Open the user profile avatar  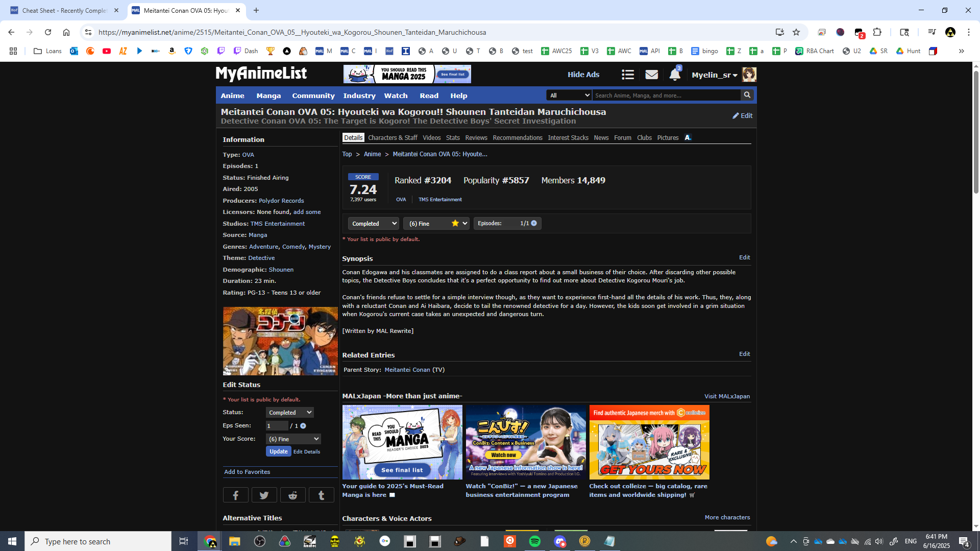(x=749, y=75)
